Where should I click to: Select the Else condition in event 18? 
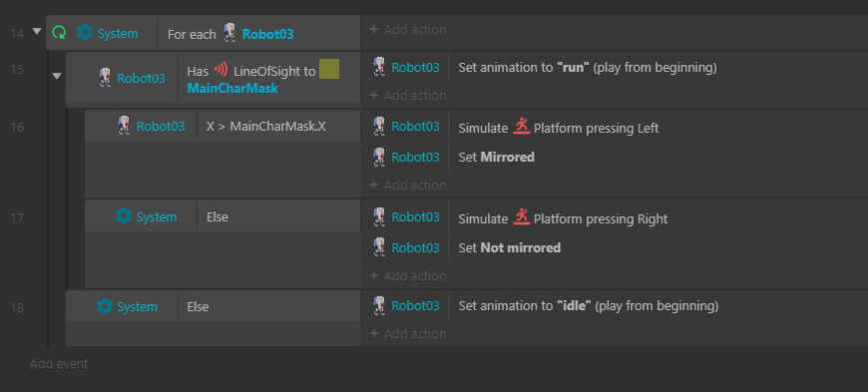point(198,307)
